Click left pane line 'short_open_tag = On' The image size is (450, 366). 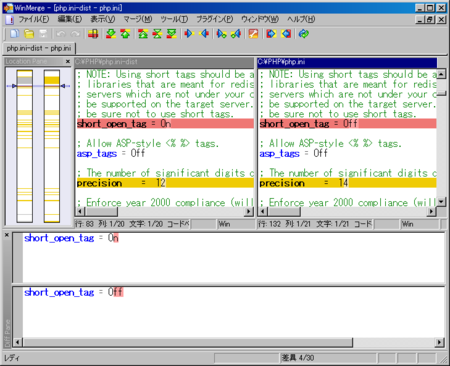pyautogui.click(x=165, y=124)
